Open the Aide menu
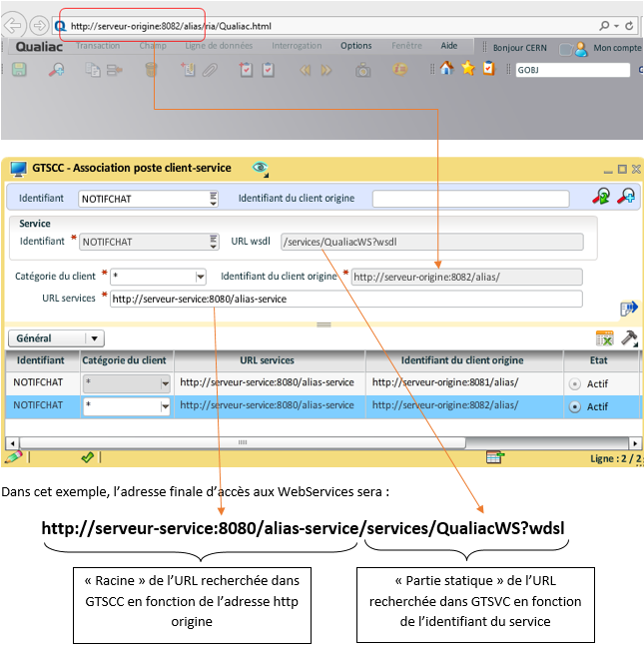 click(449, 46)
